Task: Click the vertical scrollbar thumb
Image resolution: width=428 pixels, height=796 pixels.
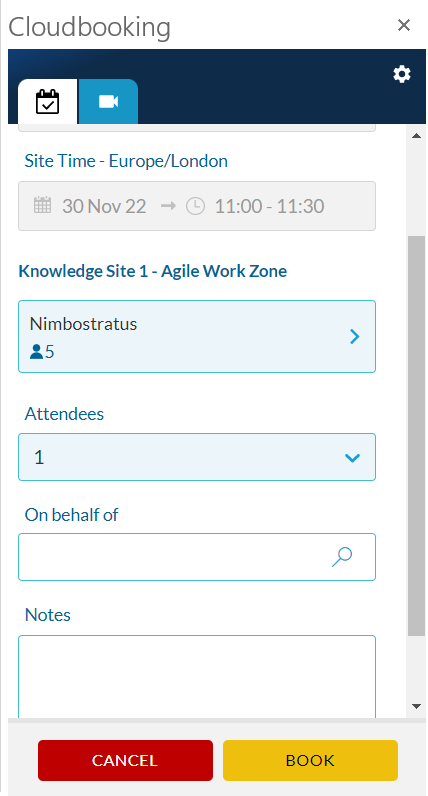Action: (x=416, y=436)
